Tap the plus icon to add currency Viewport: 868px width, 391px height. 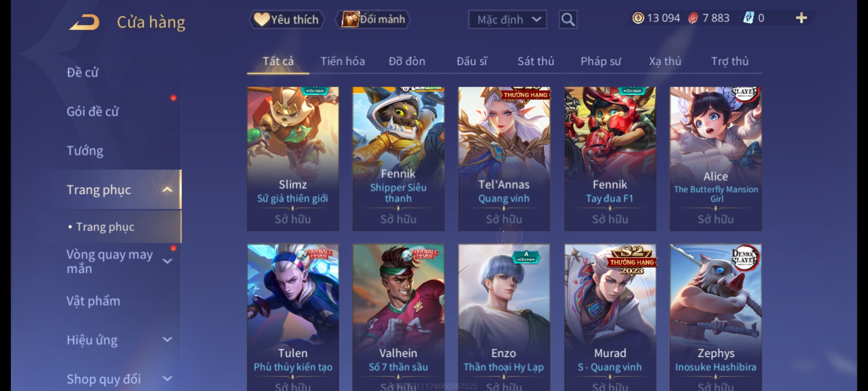[x=801, y=18]
